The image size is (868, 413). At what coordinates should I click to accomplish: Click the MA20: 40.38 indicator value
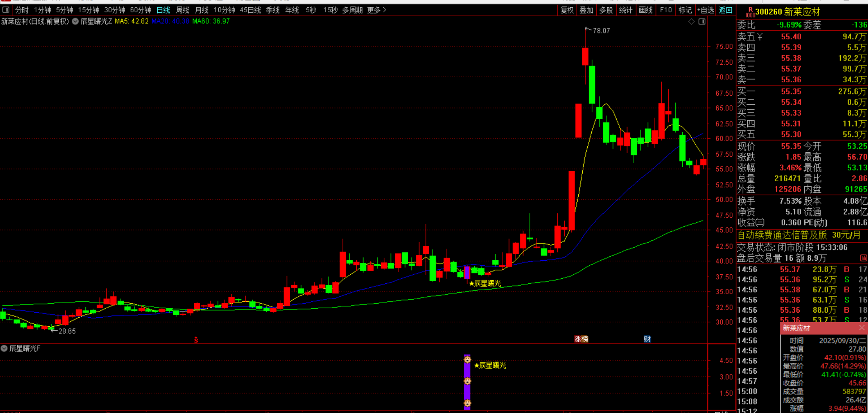tap(170, 21)
